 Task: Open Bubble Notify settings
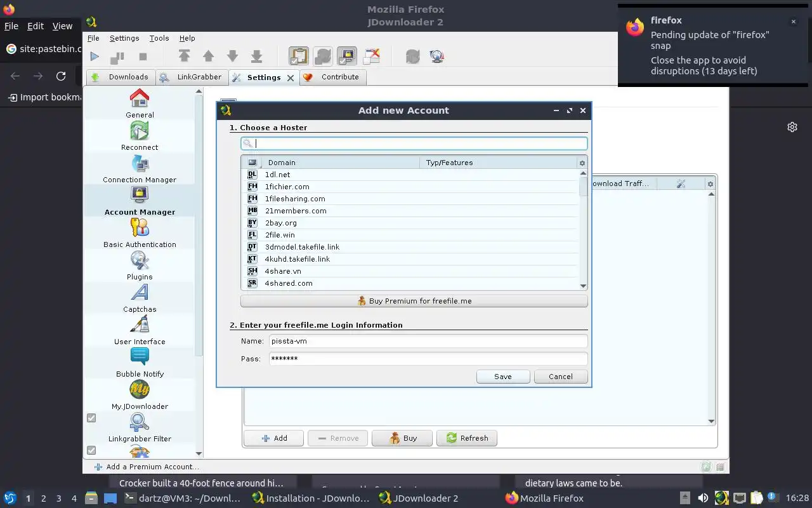[140, 363]
